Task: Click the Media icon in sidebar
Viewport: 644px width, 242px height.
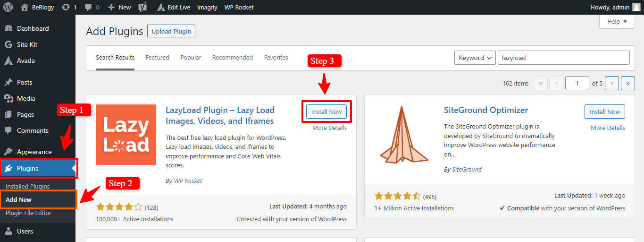Action: point(8,98)
